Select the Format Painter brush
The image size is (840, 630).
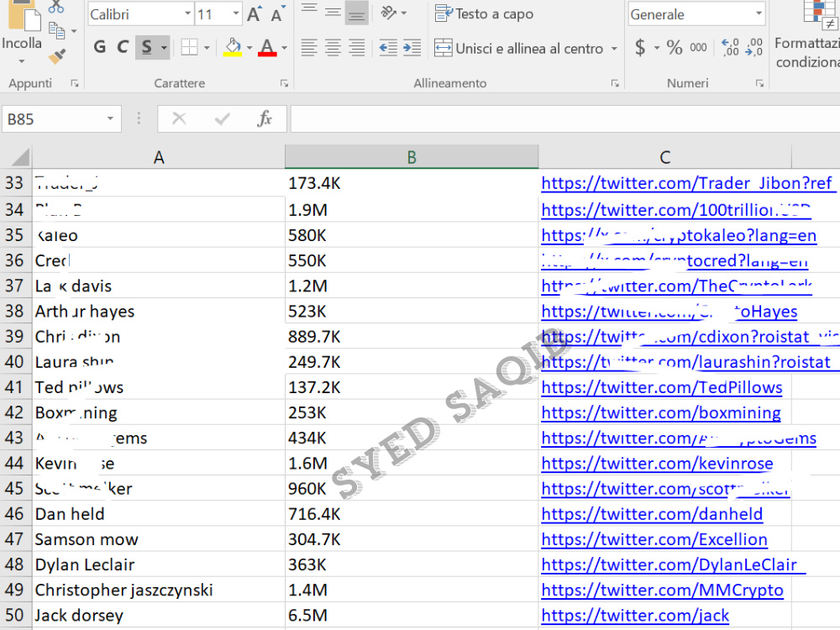[x=56, y=55]
